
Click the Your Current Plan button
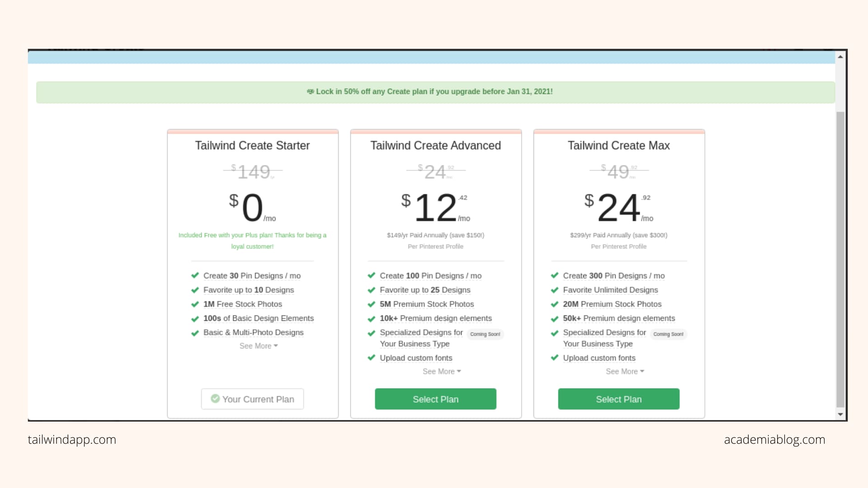252,399
